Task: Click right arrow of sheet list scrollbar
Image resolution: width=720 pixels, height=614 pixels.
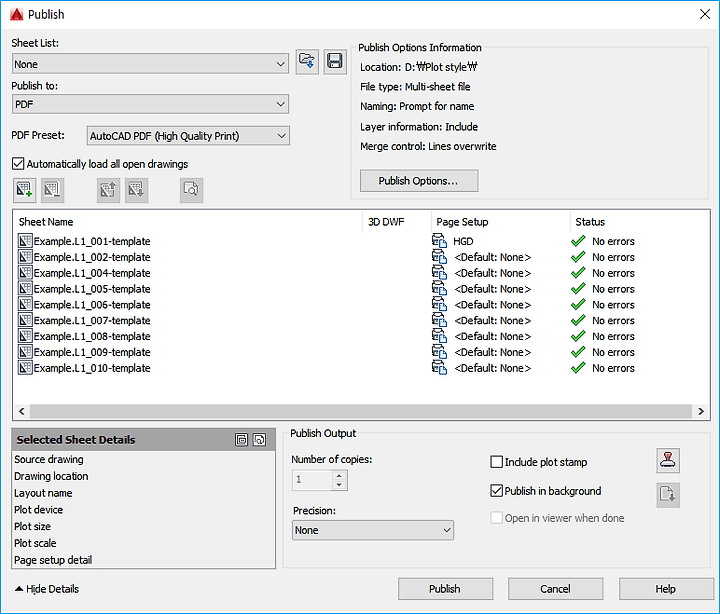Action: 701,411
